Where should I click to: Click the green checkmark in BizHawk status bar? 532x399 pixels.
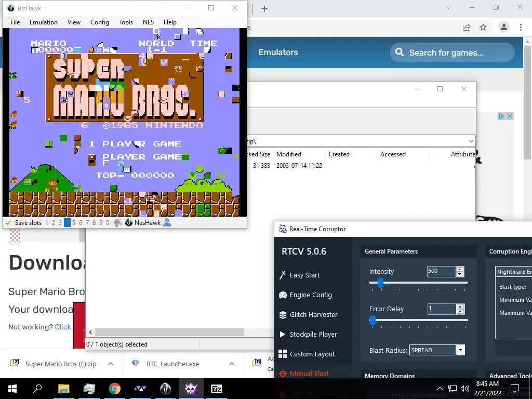click(8, 223)
